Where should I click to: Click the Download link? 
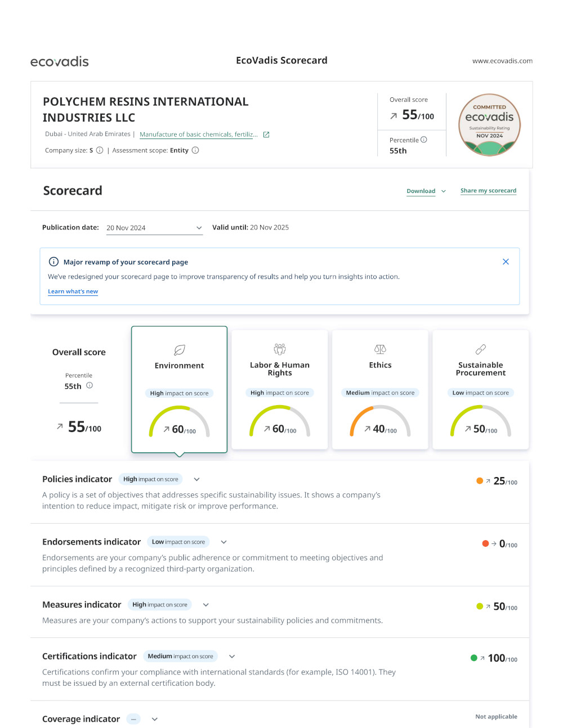pos(421,191)
